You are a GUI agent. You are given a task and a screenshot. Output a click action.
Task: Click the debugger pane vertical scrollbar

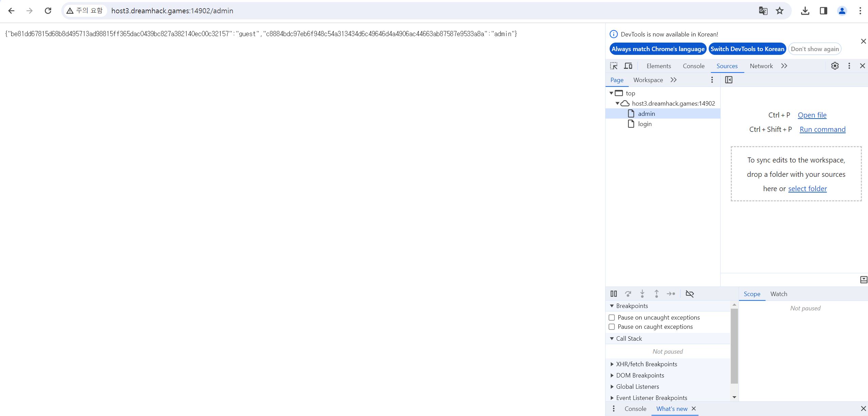(734, 346)
